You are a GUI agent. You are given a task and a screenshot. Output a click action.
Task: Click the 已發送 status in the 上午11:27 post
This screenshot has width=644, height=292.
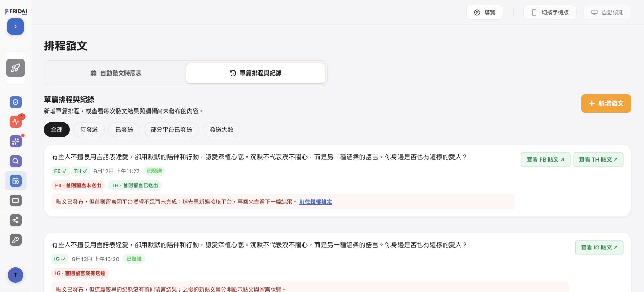pyautogui.click(x=154, y=171)
